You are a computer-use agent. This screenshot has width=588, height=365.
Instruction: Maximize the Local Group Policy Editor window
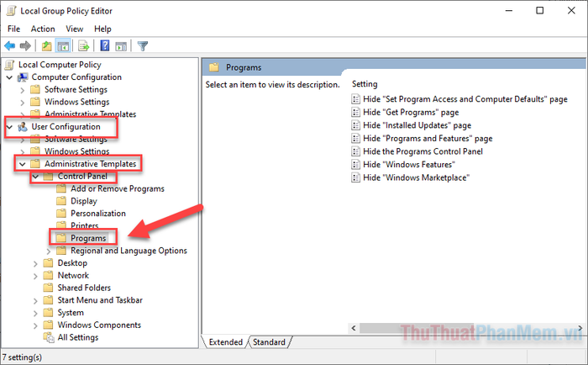539,11
